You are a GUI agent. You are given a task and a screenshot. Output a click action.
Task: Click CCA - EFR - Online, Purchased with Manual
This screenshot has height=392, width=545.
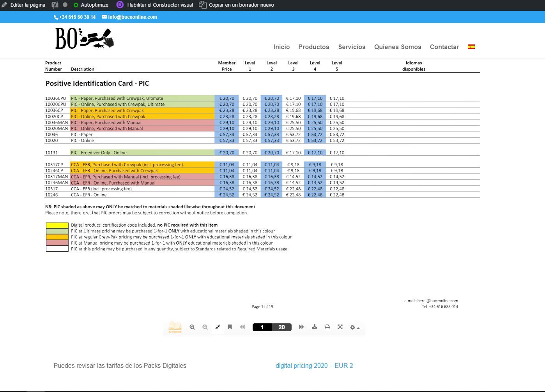(x=113, y=183)
